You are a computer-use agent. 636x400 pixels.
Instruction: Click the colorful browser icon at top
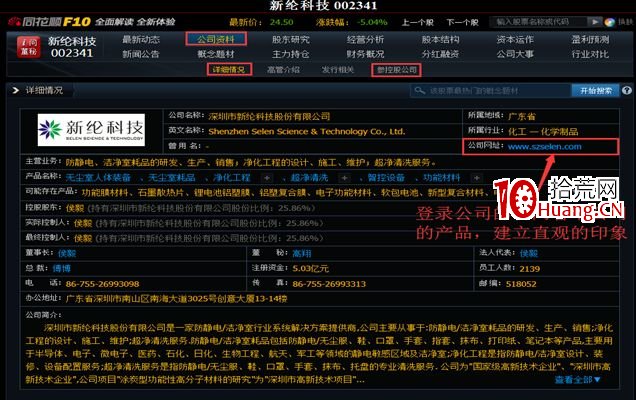pos(610,22)
